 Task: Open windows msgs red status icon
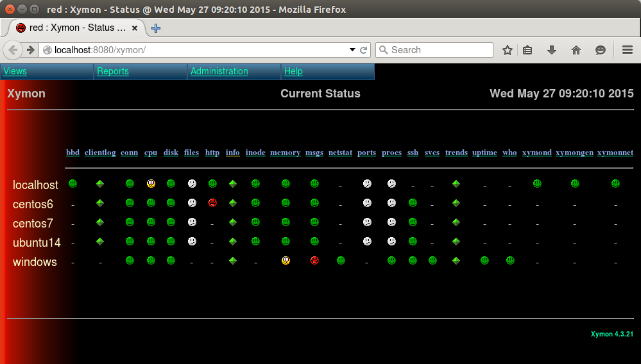(314, 260)
